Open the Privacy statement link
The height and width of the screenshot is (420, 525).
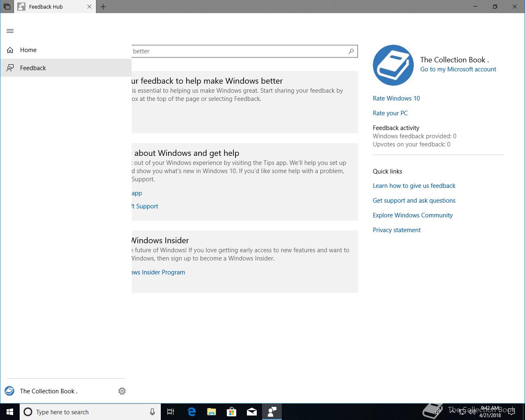397,230
